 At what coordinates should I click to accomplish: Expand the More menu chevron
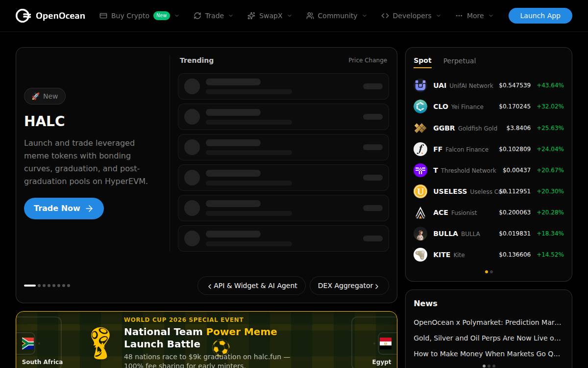click(x=491, y=16)
